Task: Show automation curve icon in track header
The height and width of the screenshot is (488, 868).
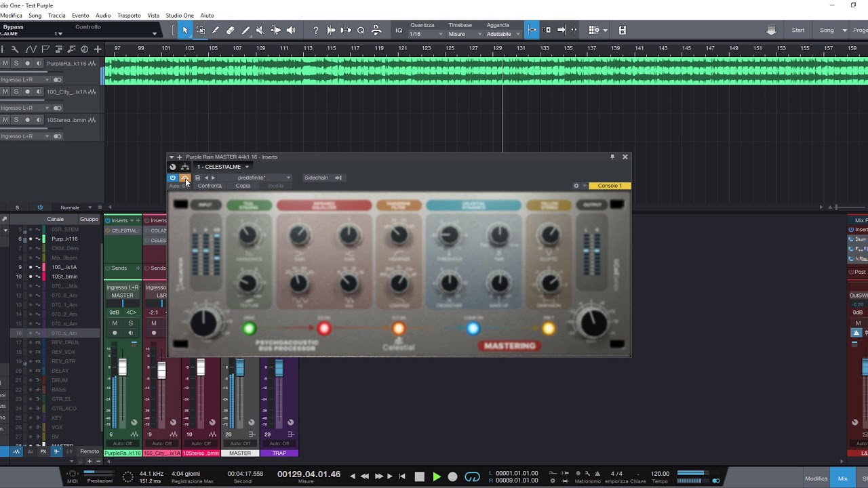Action: [x=31, y=49]
